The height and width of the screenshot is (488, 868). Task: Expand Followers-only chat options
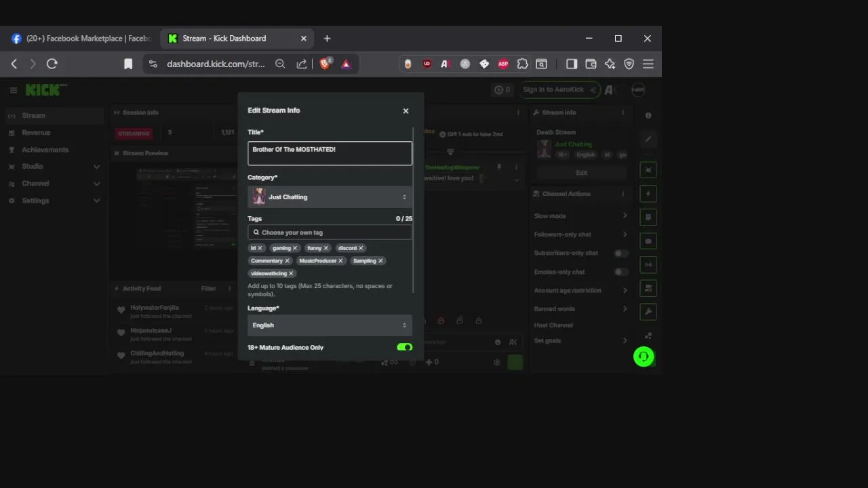point(581,235)
